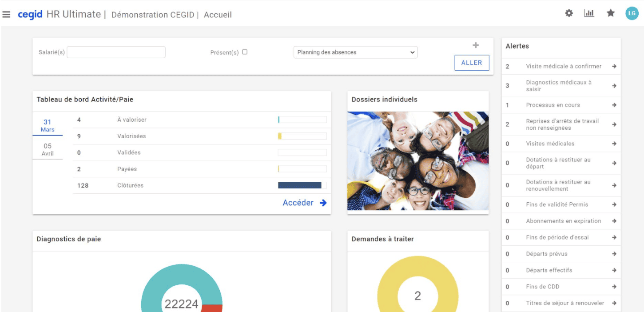Screen dimensions: 644x312
Task: Click the favorites star icon
Action: (611, 13)
